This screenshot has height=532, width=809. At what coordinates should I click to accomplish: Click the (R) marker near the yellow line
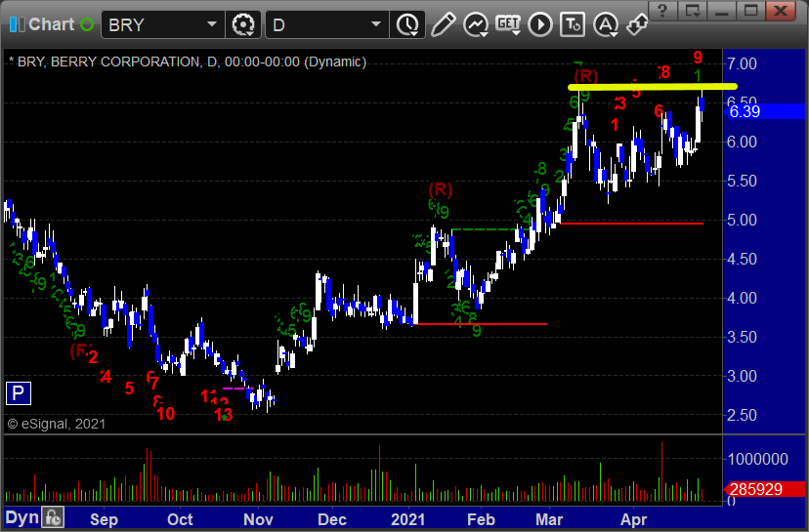tap(585, 76)
